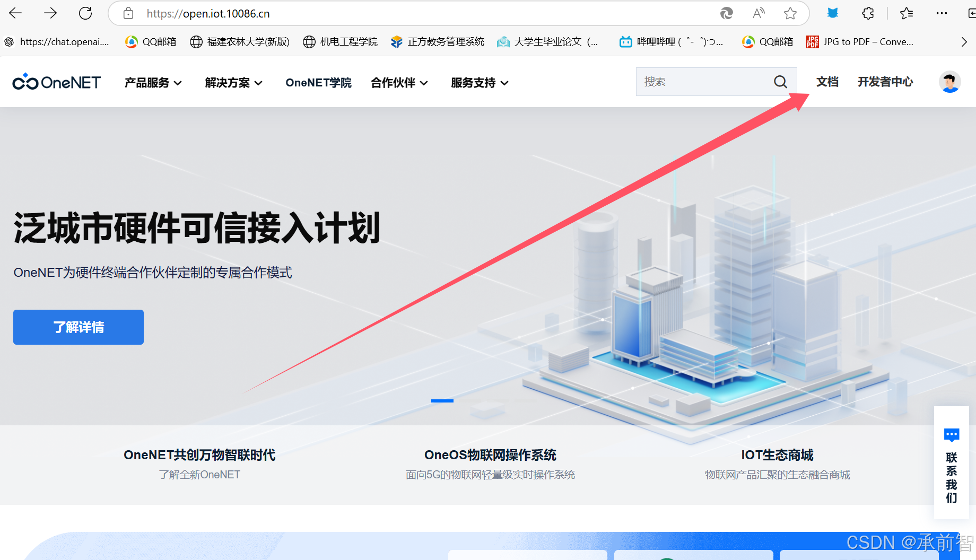Go forward with the browser forward arrow
976x560 pixels.
pyautogui.click(x=50, y=13)
